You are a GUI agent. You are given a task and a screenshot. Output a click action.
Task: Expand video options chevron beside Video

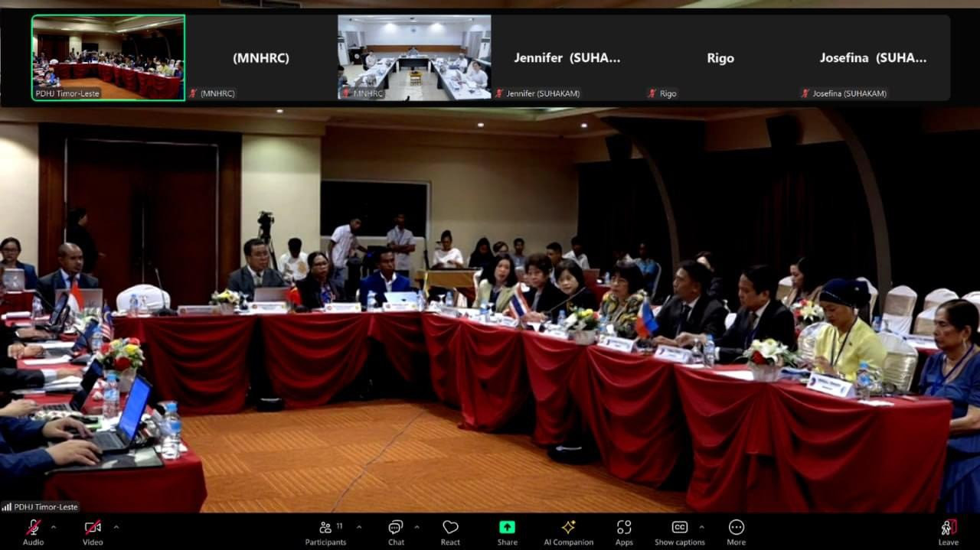coord(116,527)
